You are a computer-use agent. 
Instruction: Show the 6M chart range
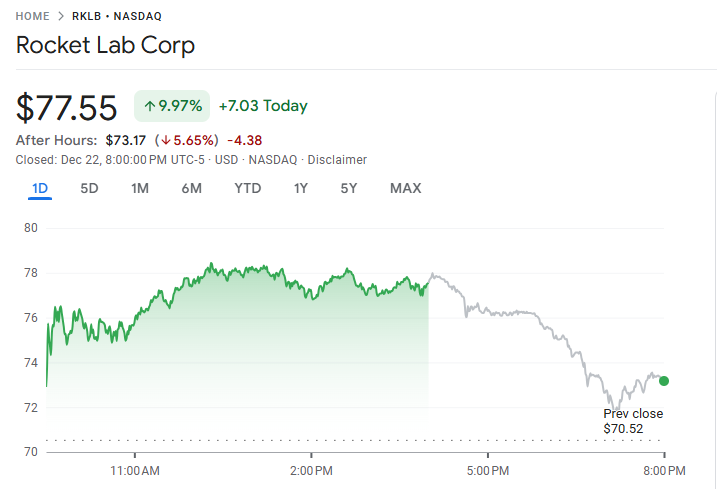pyautogui.click(x=192, y=188)
